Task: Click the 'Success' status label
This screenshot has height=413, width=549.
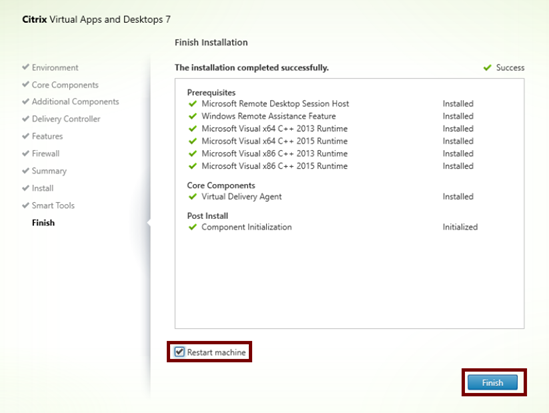Action: [510, 68]
